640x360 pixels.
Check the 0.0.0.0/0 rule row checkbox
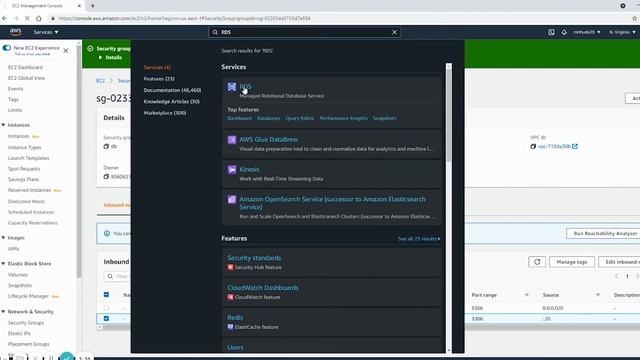107,308
